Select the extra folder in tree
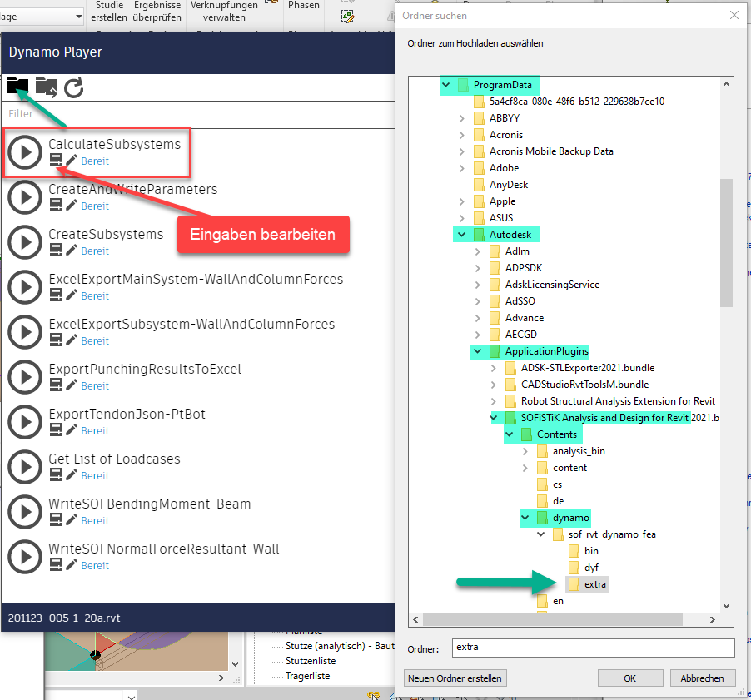This screenshot has width=751, height=700. click(x=594, y=584)
